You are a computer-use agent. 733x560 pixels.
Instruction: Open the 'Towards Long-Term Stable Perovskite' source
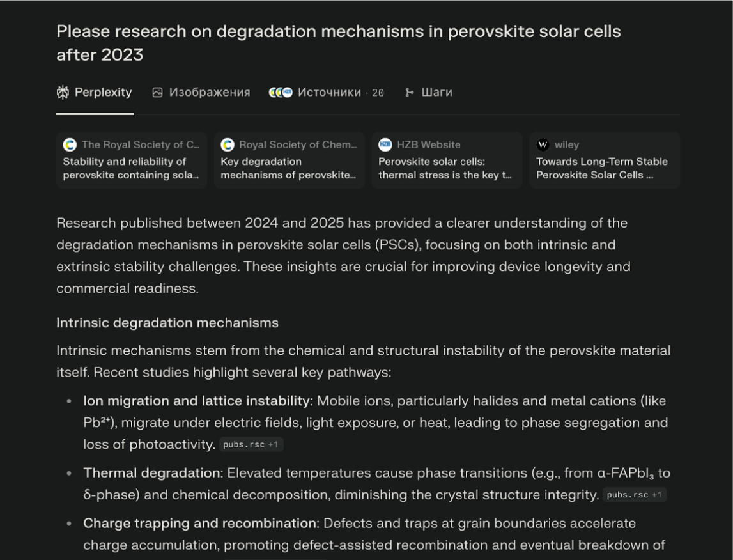pyautogui.click(x=601, y=168)
